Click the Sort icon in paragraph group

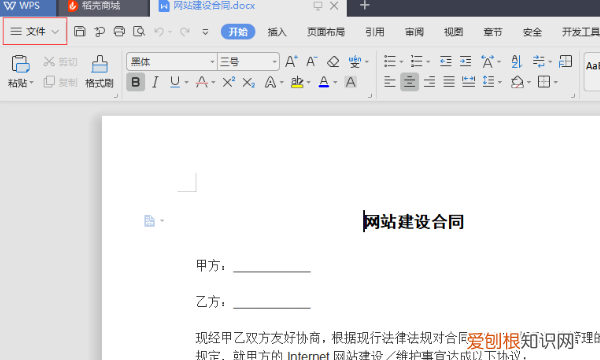pyautogui.click(x=517, y=61)
